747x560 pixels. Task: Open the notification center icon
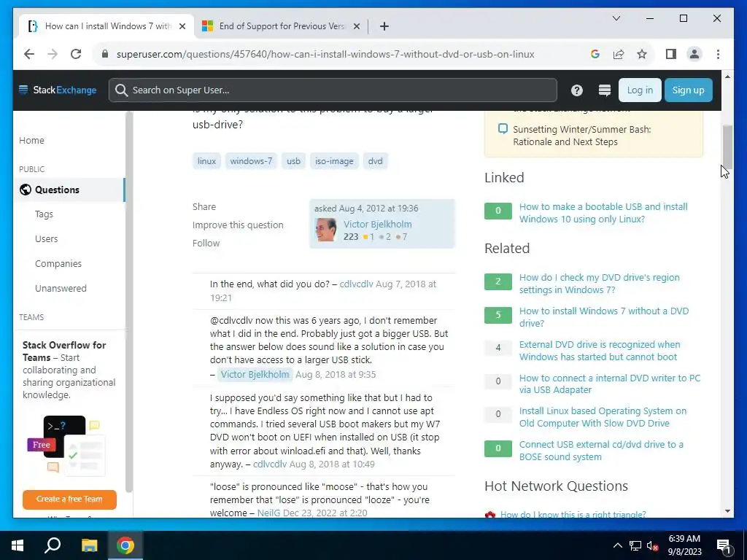click(724, 545)
